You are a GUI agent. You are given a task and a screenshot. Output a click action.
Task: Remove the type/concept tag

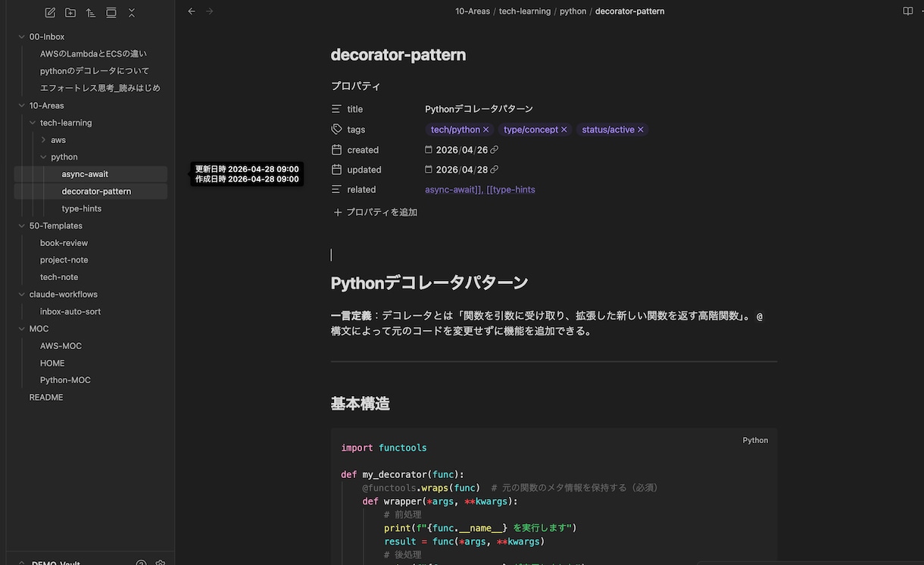pyautogui.click(x=564, y=130)
